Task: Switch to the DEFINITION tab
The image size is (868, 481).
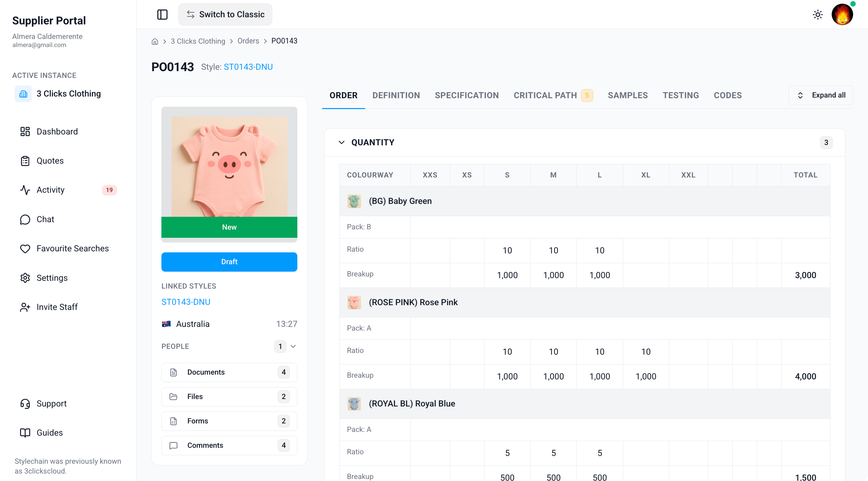Action: [396, 96]
